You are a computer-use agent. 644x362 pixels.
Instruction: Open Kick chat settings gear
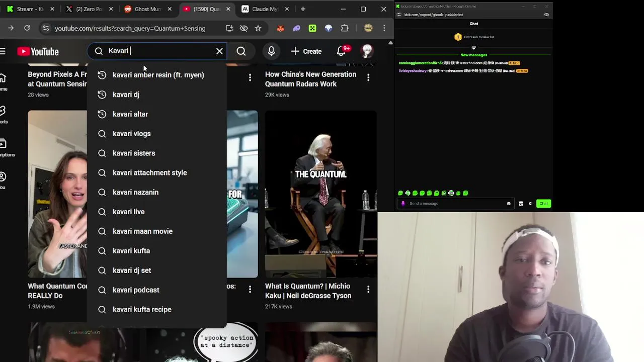click(x=530, y=204)
